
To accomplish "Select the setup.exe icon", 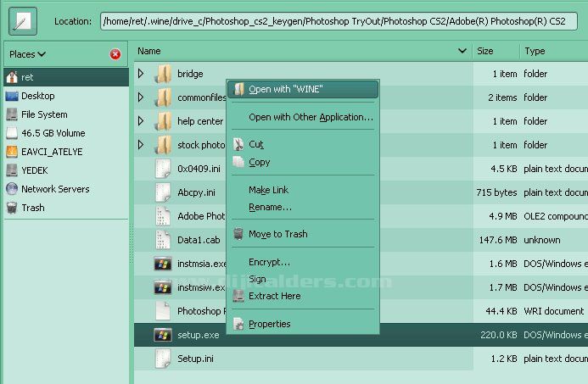I will coord(163,335).
